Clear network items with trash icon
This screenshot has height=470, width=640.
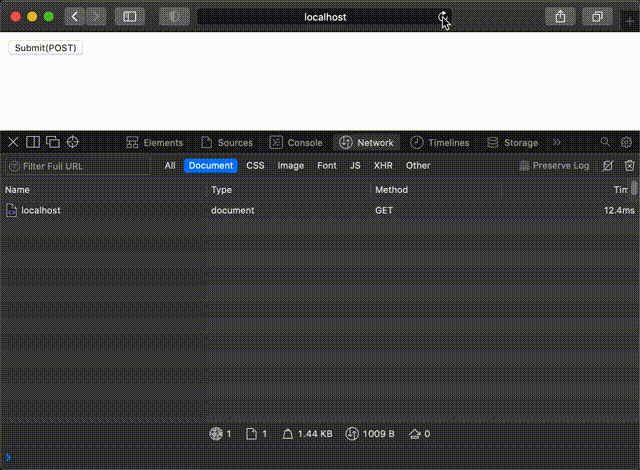pyautogui.click(x=629, y=166)
